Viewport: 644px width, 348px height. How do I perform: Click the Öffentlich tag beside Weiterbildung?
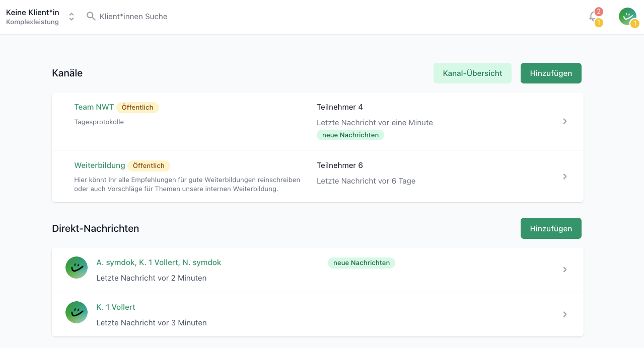click(x=149, y=165)
